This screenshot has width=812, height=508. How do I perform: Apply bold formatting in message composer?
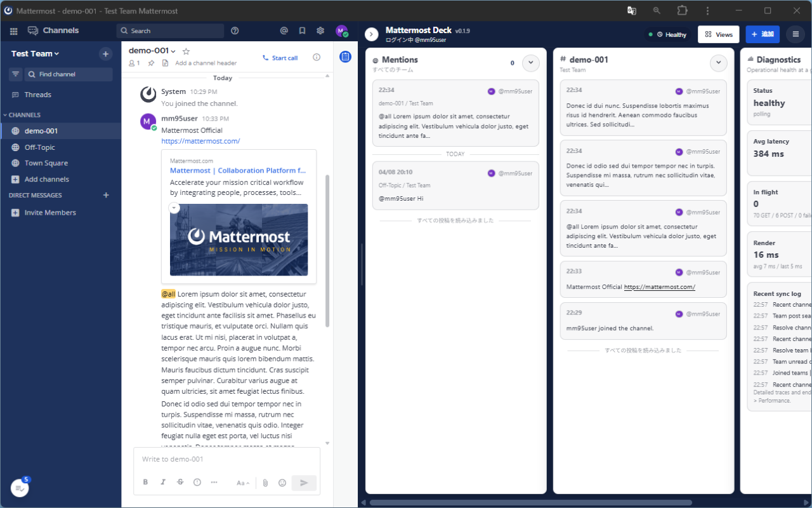(145, 483)
